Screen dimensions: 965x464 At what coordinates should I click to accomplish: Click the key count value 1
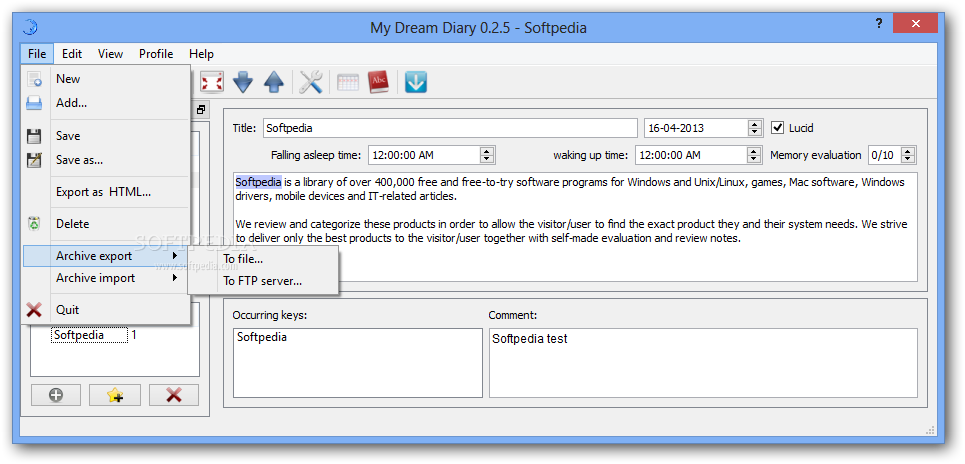coord(134,335)
